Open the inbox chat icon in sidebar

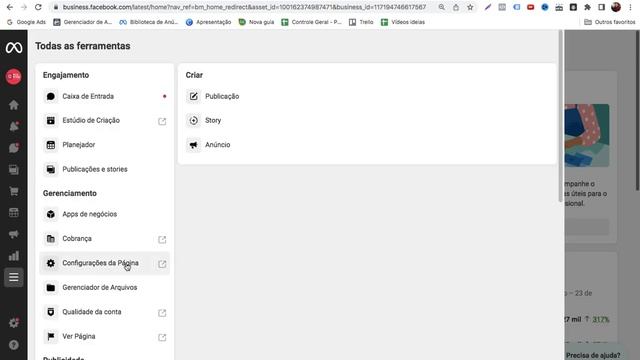(x=13, y=148)
